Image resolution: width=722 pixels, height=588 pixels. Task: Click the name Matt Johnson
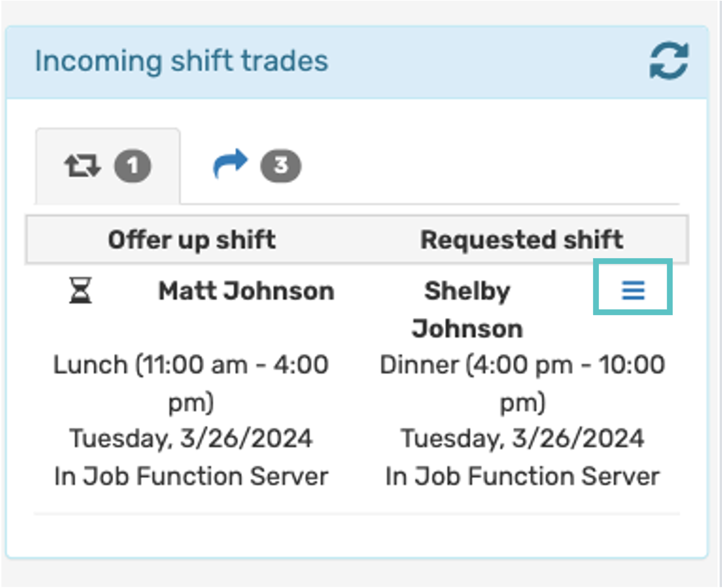[x=246, y=291]
